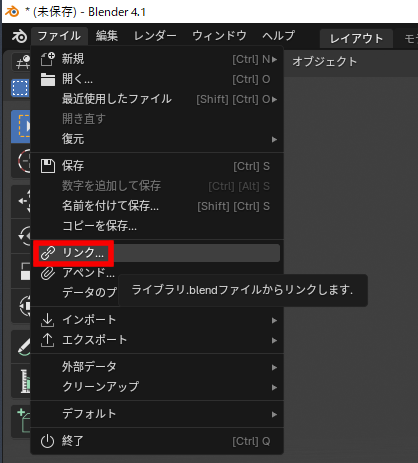Click the link chain icon beside リンク
The width and height of the screenshot is (418, 463).
pyautogui.click(x=48, y=253)
